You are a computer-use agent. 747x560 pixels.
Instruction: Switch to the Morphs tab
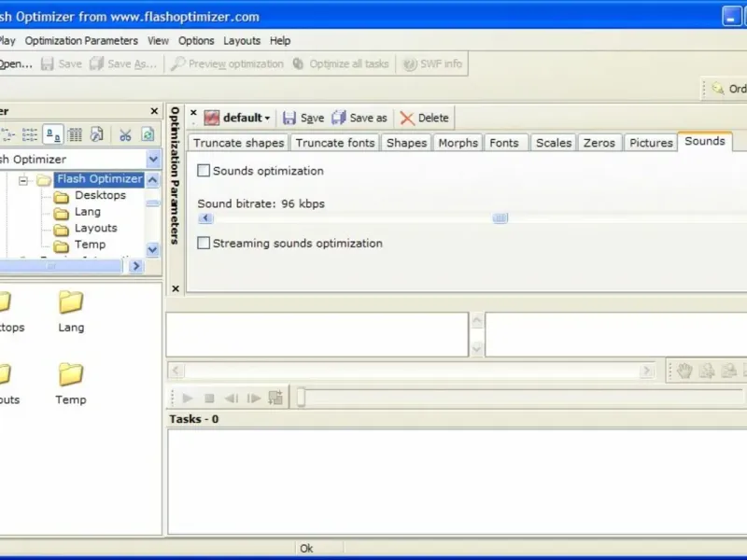[458, 143]
